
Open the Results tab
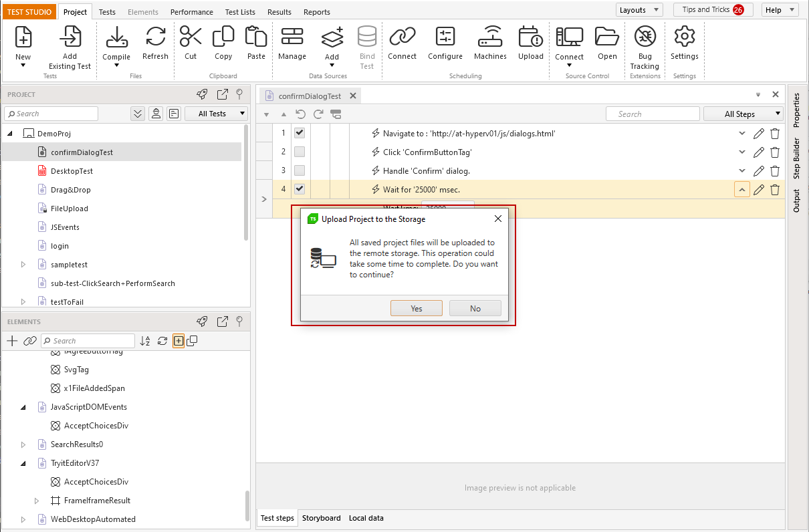pos(279,12)
